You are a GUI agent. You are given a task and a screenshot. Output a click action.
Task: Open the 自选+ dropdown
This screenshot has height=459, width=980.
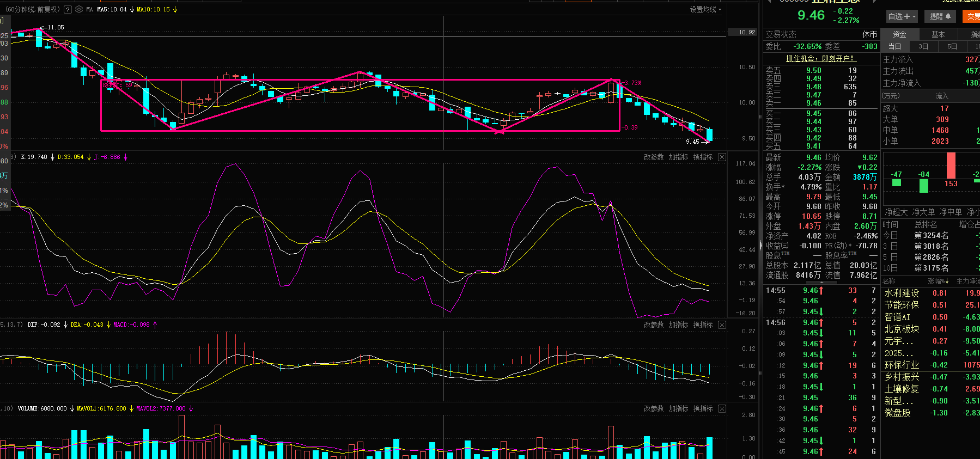902,16
